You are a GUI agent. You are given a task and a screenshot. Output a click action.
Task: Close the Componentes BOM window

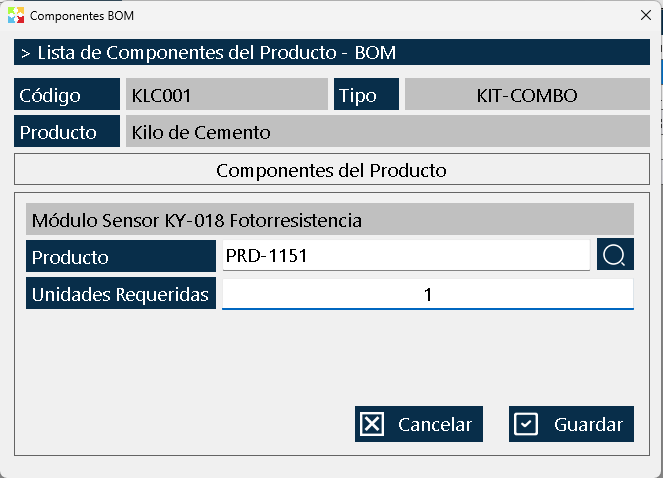[646, 15]
